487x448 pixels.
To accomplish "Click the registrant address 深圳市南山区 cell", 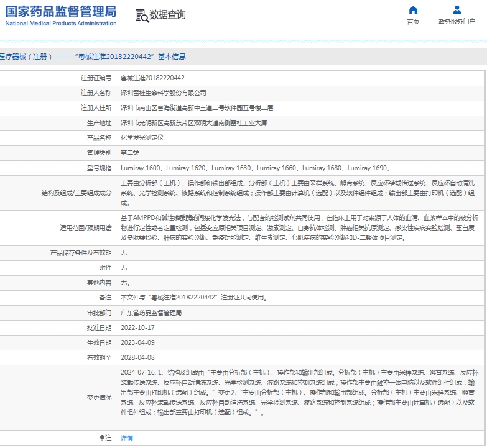I will coord(197,107).
